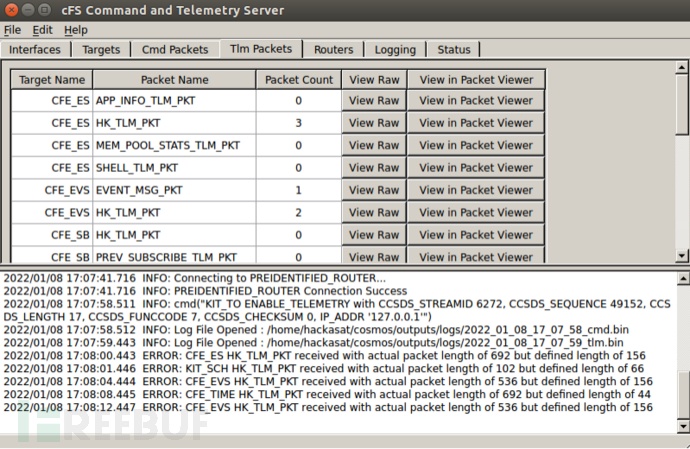Open the Edit menu

(42, 30)
